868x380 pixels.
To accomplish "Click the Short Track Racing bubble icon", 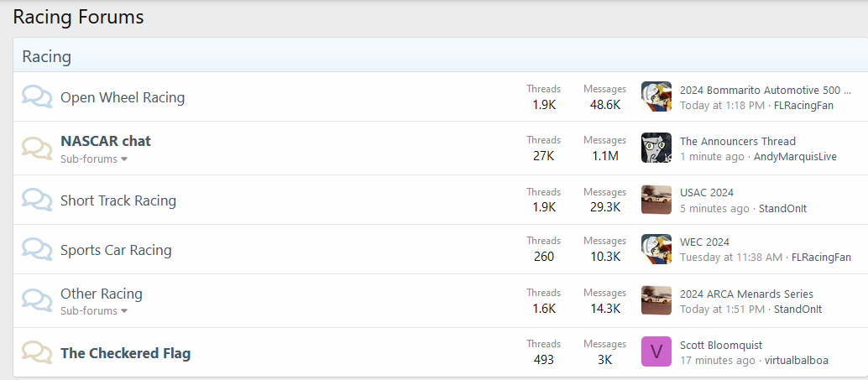I will pyautogui.click(x=36, y=200).
